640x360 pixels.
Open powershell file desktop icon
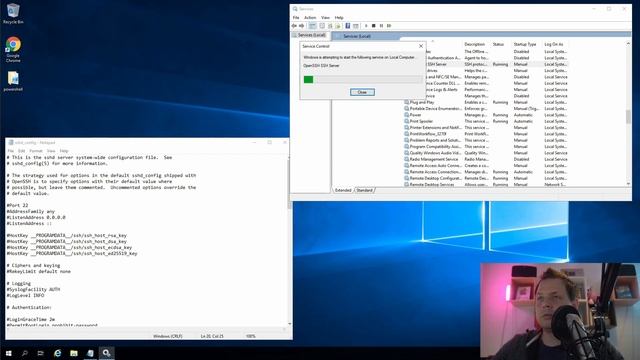click(x=13, y=81)
